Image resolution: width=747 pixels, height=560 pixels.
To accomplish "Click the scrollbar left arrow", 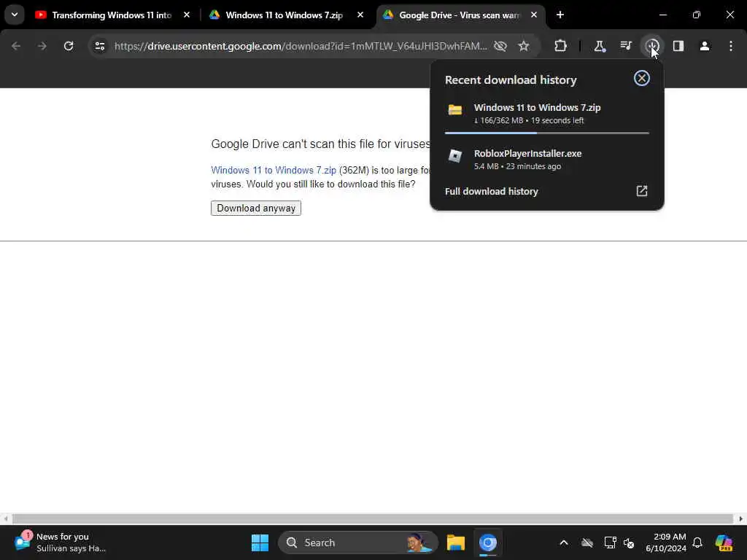I will [x=5, y=518].
